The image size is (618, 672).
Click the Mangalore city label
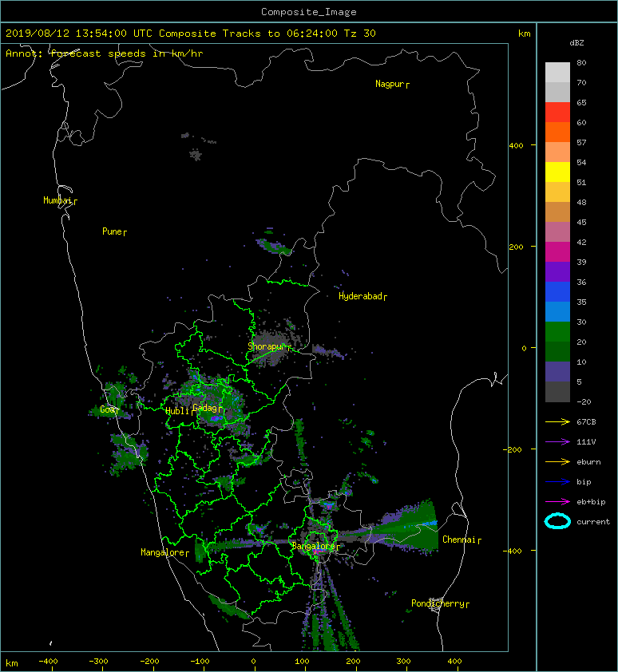(x=163, y=552)
